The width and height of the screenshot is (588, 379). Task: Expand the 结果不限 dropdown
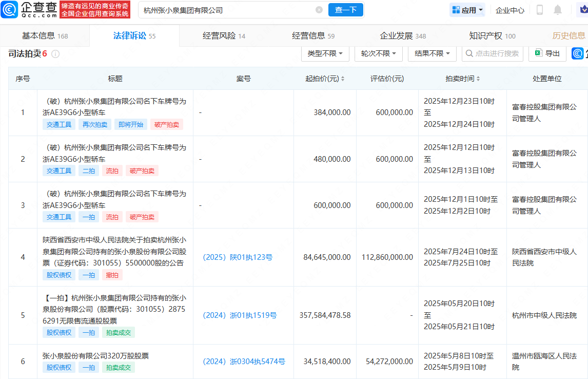[x=431, y=53]
